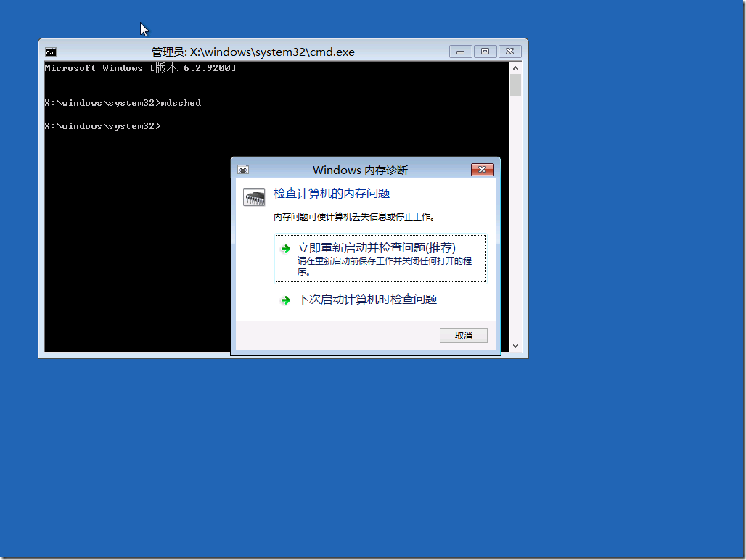Click the mdsched command text in console
746x560 pixels.
pos(181,103)
